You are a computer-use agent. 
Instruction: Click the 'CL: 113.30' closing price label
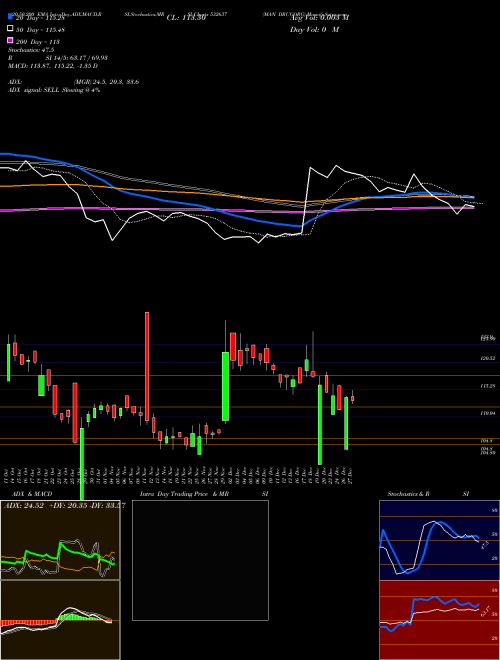(186, 18)
